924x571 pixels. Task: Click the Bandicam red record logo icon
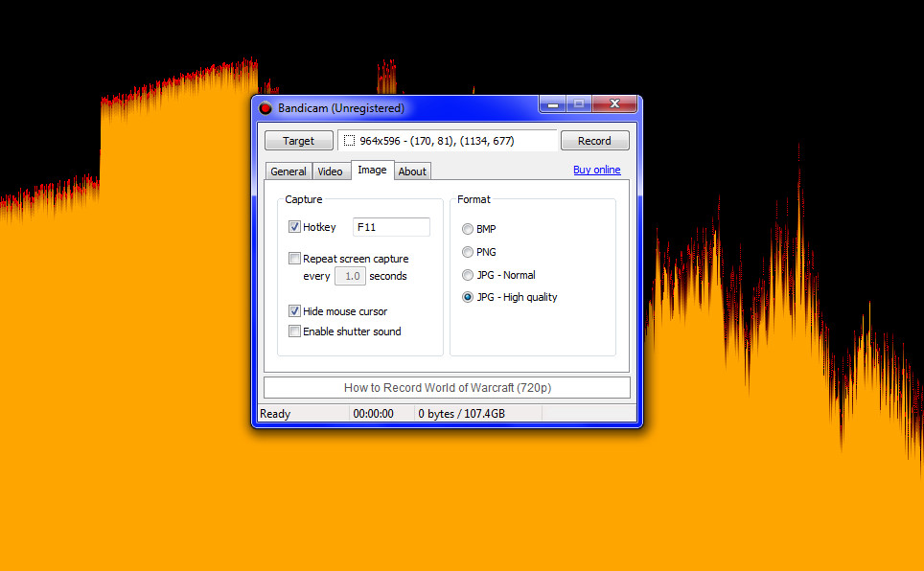pos(266,108)
